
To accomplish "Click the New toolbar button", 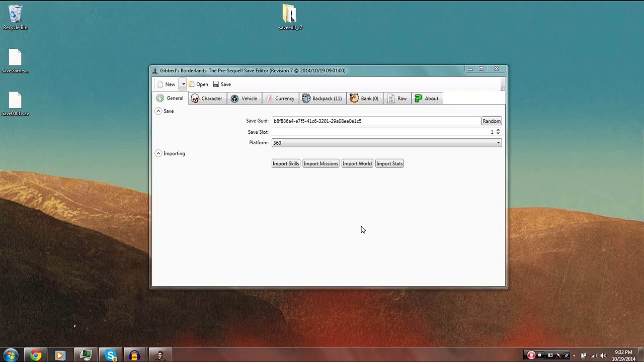I will [x=167, y=84].
